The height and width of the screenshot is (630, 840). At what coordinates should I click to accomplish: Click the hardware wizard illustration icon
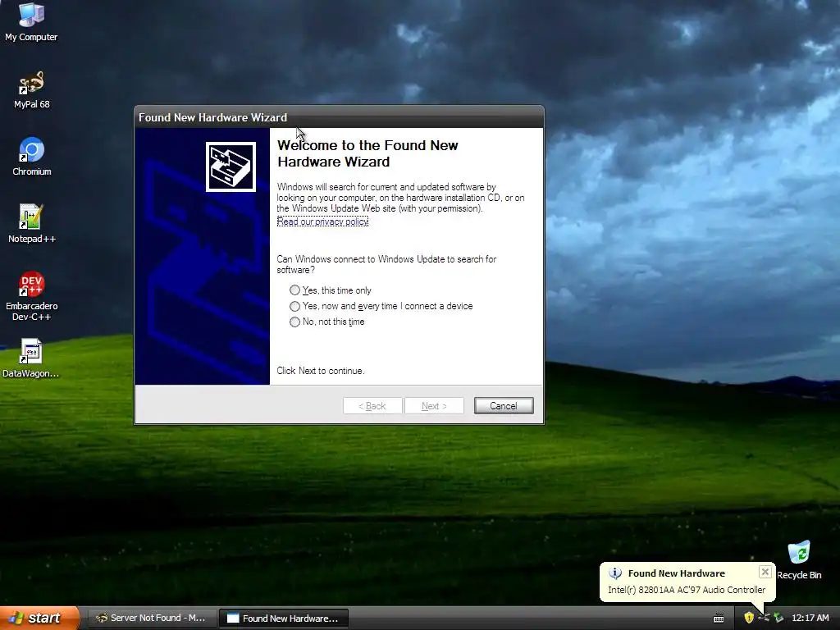[231, 167]
